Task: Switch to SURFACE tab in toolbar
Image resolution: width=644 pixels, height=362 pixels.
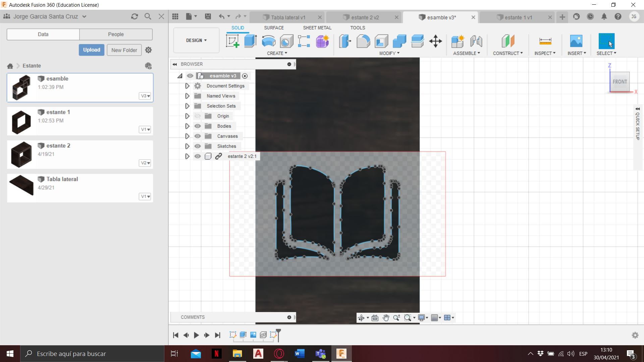Action: tap(273, 27)
